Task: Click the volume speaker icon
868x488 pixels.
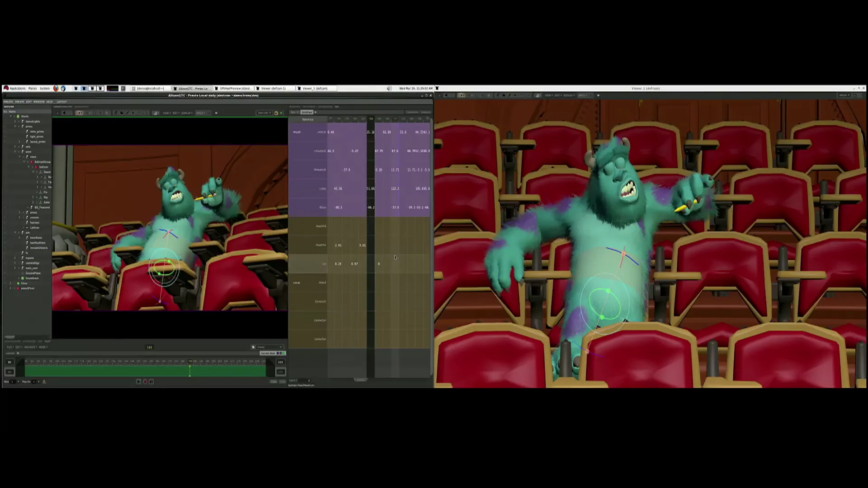Action: pyautogui.click(x=389, y=88)
